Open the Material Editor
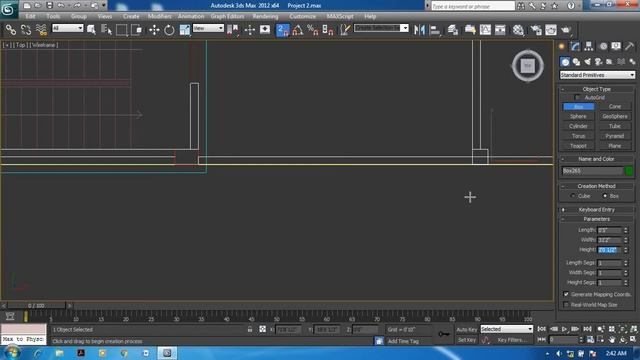 click(518, 30)
